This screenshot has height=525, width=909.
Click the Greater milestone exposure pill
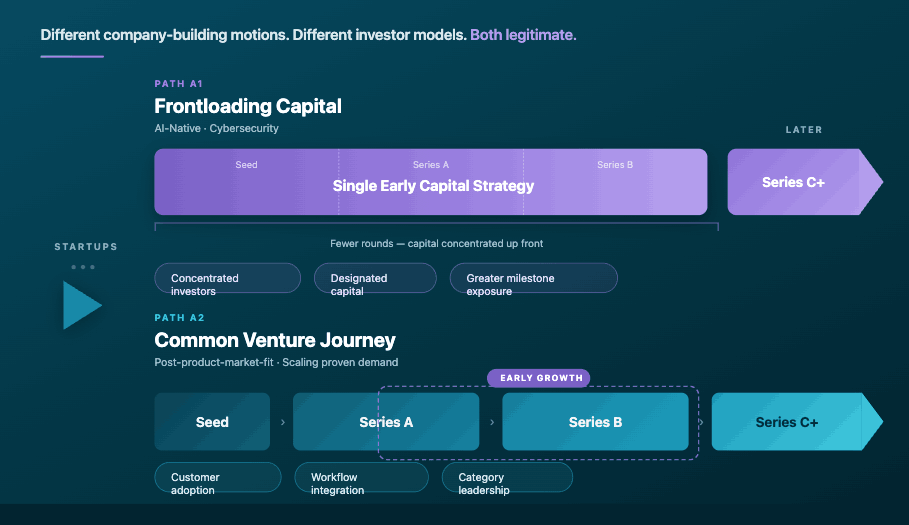533,278
